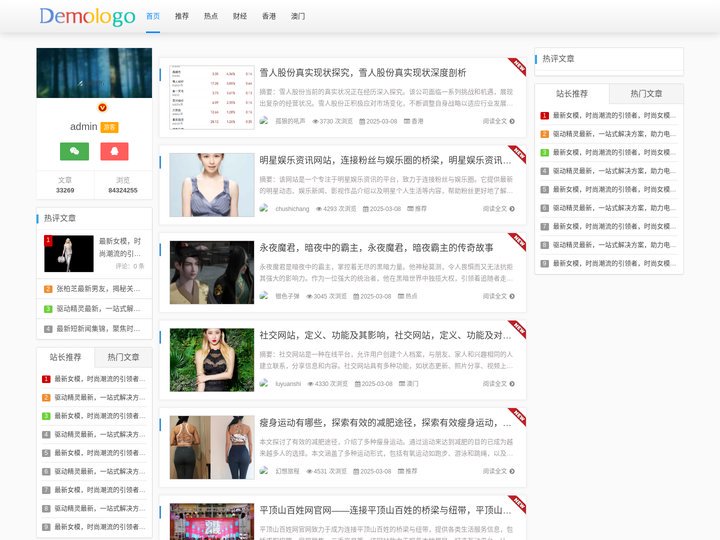Click the Demologo site logo
This screenshot has width=720, height=540.
point(87,17)
